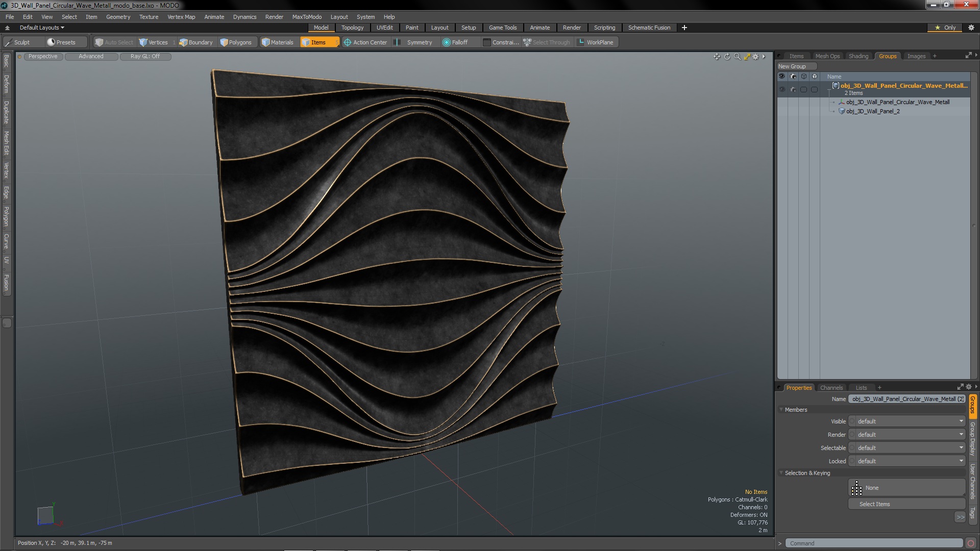Click the record command circle icon
Image resolution: width=980 pixels, height=551 pixels.
pyautogui.click(x=971, y=543)
